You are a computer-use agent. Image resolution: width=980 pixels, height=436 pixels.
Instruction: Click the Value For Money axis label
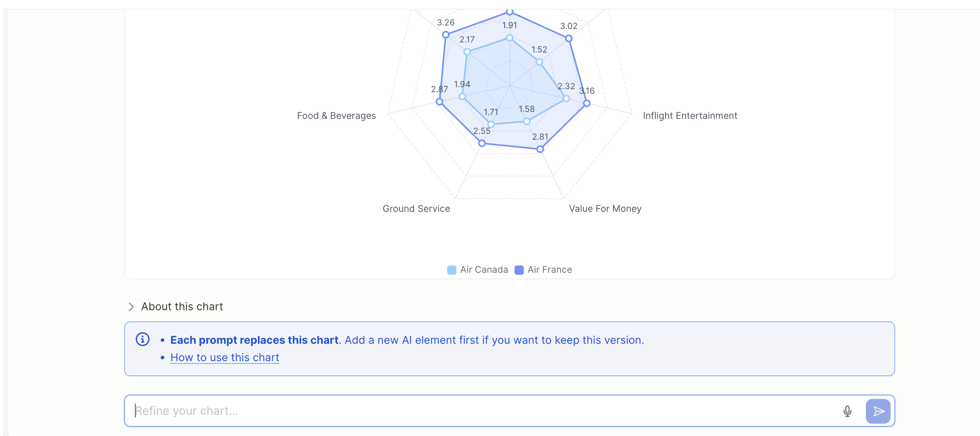pos(605,209)
